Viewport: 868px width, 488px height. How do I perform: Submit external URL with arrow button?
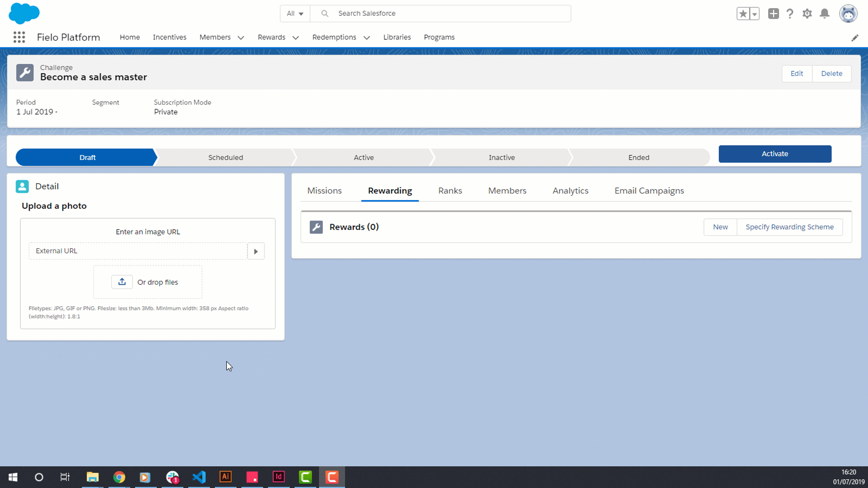(x=256, y=251)
